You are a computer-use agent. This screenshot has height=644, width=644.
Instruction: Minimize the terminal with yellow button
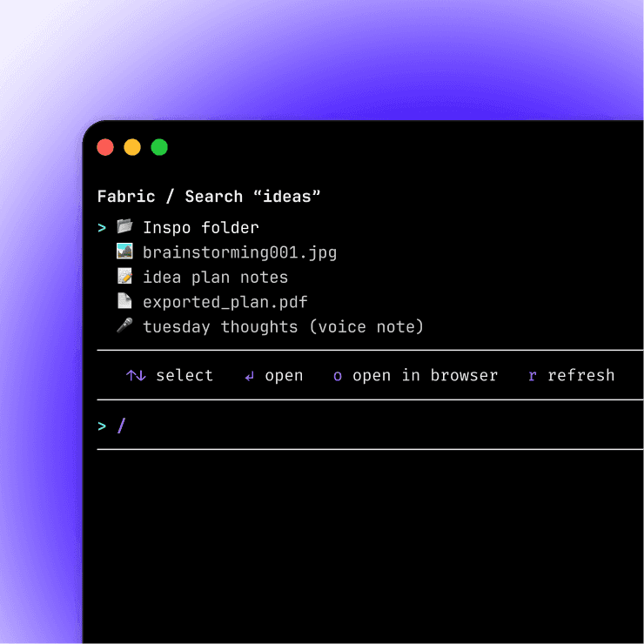click(x=132, y=147)
